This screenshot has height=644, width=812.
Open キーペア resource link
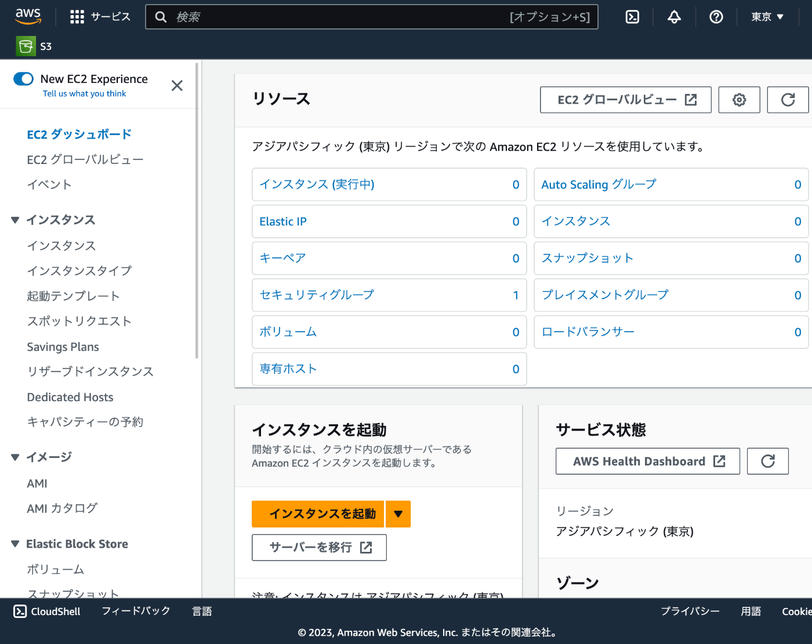(x=282, y=258)
